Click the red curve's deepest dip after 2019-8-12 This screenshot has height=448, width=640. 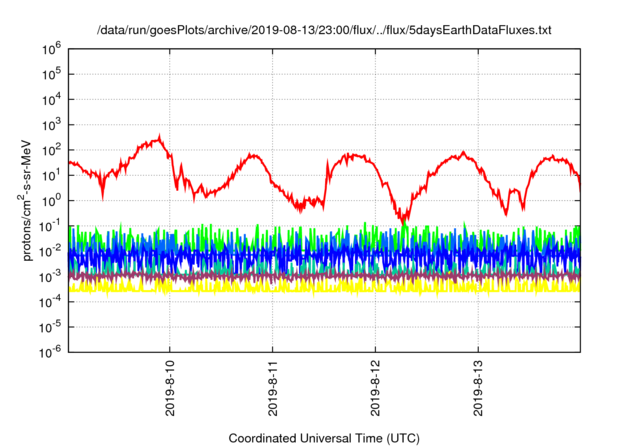403,220
